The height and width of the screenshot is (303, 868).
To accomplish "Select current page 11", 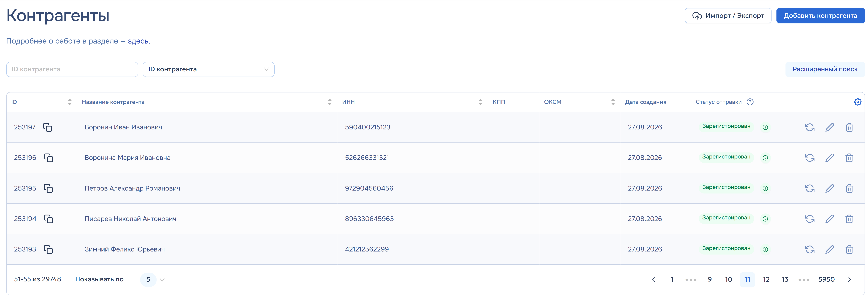I will coord(747,279).
